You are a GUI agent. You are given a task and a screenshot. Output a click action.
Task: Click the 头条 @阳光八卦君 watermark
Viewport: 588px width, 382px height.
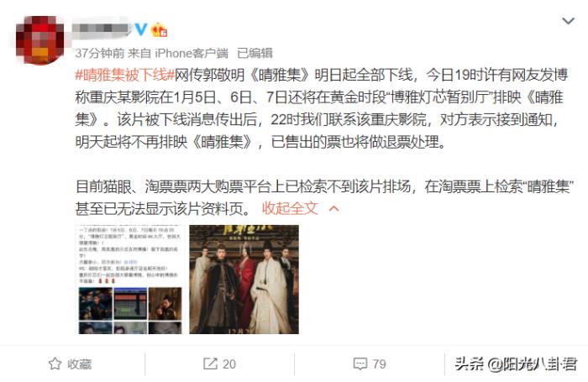(516, 364)
